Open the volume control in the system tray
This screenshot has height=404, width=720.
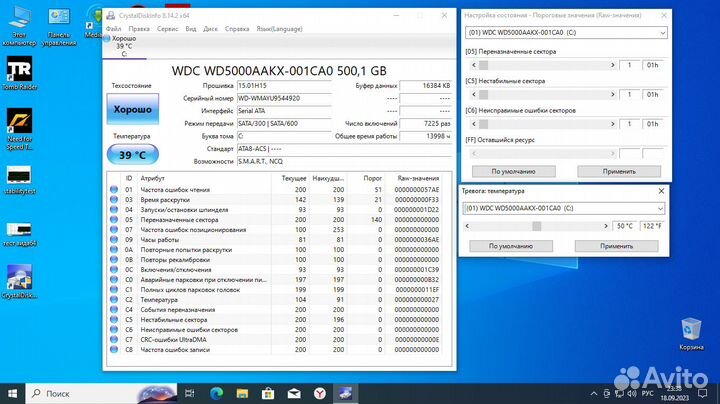click(632, 394)
